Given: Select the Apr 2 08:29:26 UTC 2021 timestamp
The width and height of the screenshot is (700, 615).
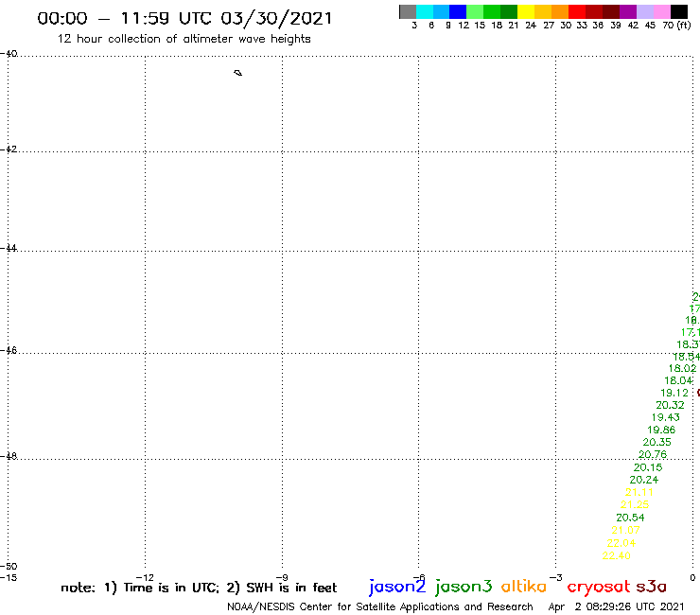Looking at the screenshot, I should coord(616,606).
